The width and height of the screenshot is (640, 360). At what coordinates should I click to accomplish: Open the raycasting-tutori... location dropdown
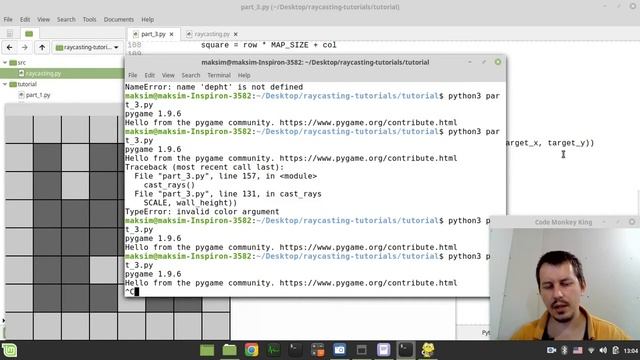pos(87,47)
